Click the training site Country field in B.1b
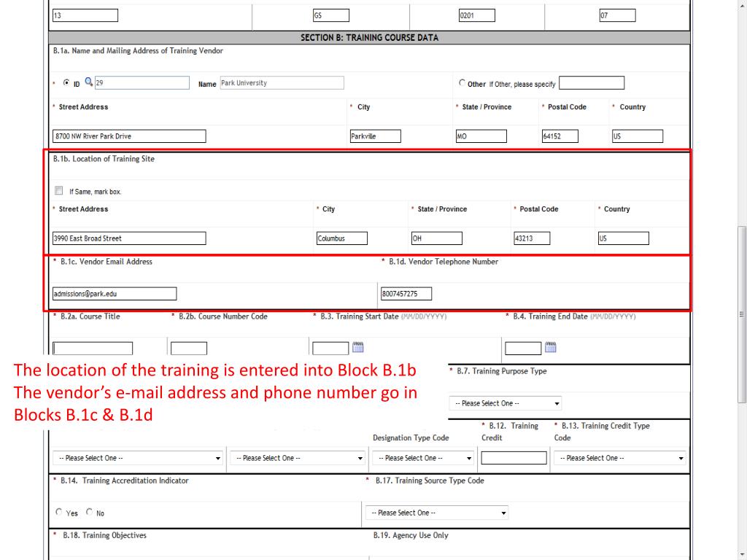Viewport: 747px width, 560px height. tap(624, 238)
